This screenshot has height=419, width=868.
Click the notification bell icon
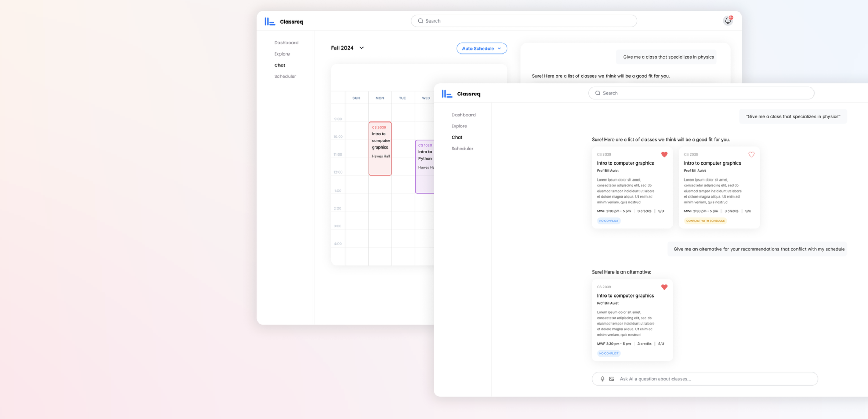coord(728,21)
